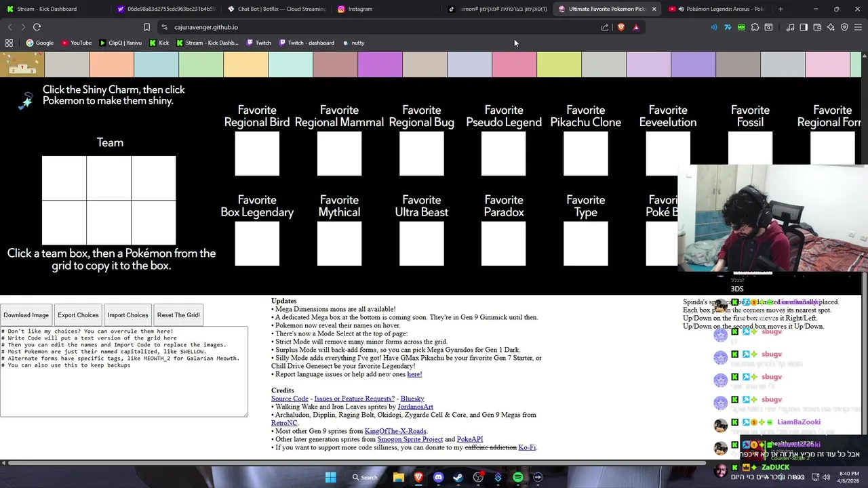
Task: Mute the Pokémon Legends tab audio icon
Action: [x=681, y=9]
